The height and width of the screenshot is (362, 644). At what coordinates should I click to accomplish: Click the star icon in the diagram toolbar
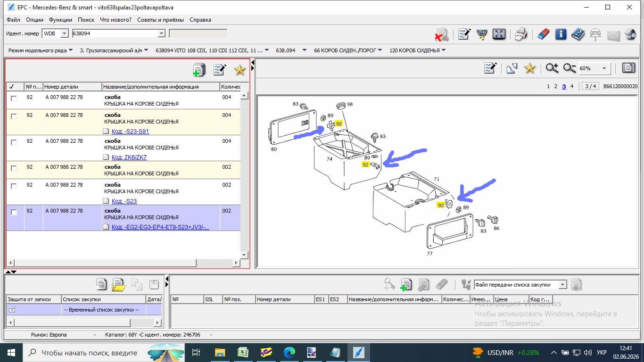530,68
